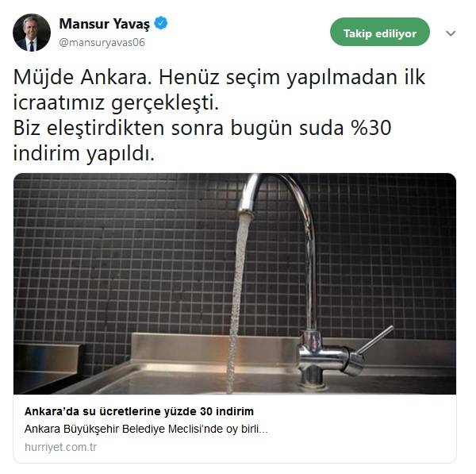Click the tweet line starting Müjde Ankara
The image size is (476, 474).
click(219, 78)
